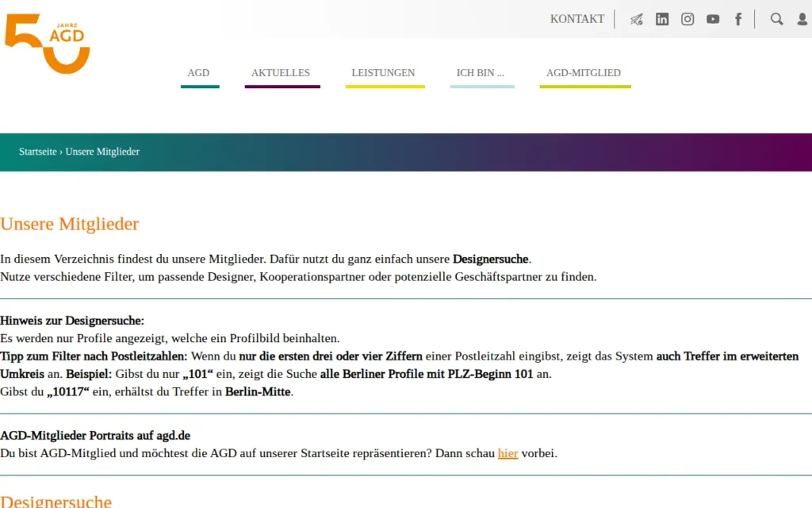Viewport: 812px width, 508px height.
Task: Click the Unsere Mitglieder breadcrumb
Action: (x=102, y=152)
